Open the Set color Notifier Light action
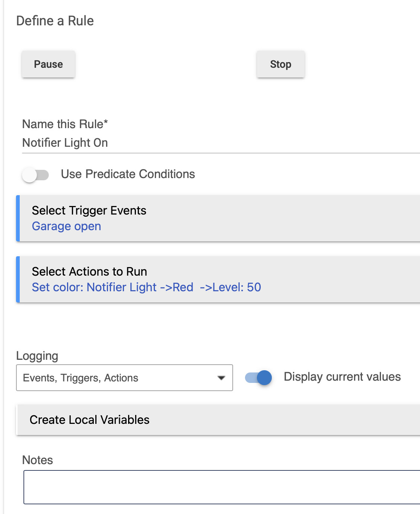Viewport: 420px width, 514px height. click(146, 287)
